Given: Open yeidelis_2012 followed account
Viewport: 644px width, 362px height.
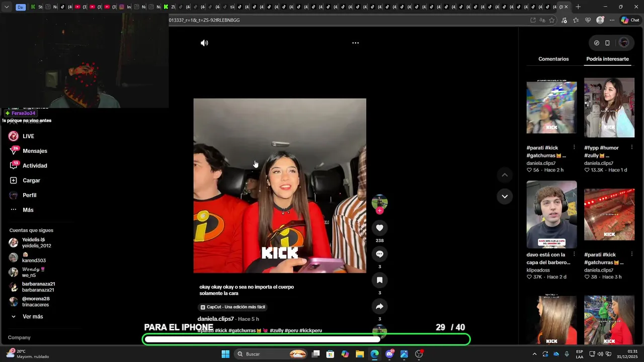Looking at the screenshot, I should click(x=30, y=243).
